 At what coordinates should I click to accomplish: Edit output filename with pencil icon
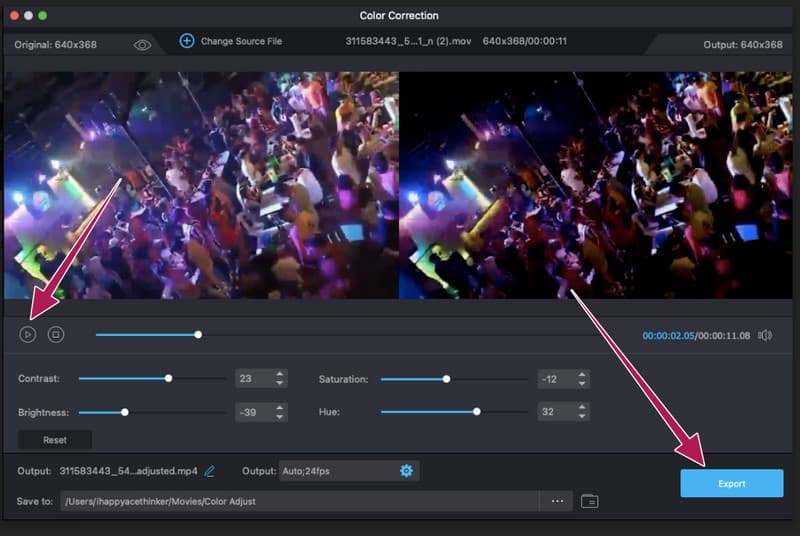[210, 470]
